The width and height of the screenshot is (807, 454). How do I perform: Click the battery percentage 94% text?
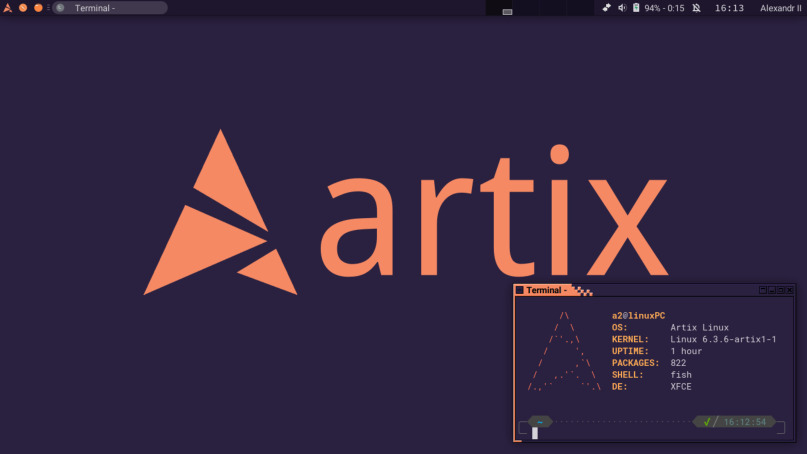pyautogui.click(x=664, y=7)
